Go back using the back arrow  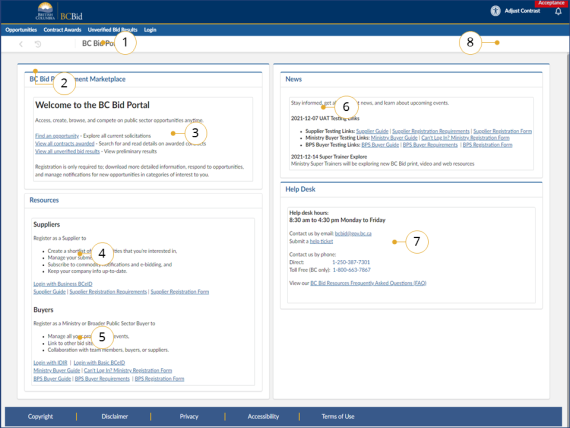click(x=21, y=44)
